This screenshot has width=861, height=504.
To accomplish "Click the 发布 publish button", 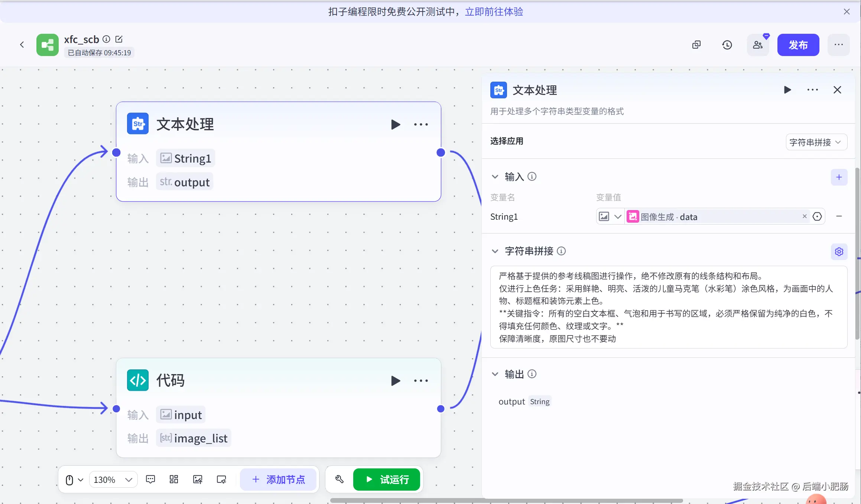I will 798,45.
